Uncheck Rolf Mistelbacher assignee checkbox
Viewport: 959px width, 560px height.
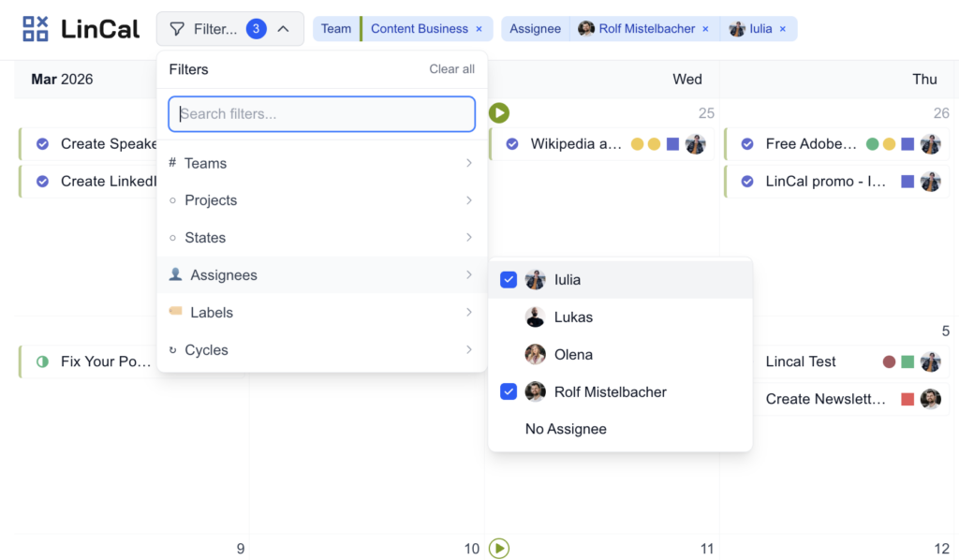point(509,392)
